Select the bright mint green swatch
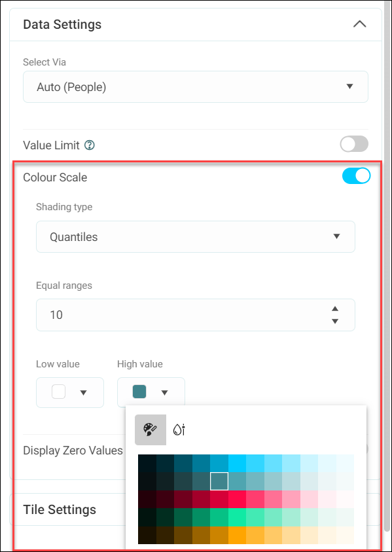Screen dimensions: 392x552 click(x=237, y=517)
